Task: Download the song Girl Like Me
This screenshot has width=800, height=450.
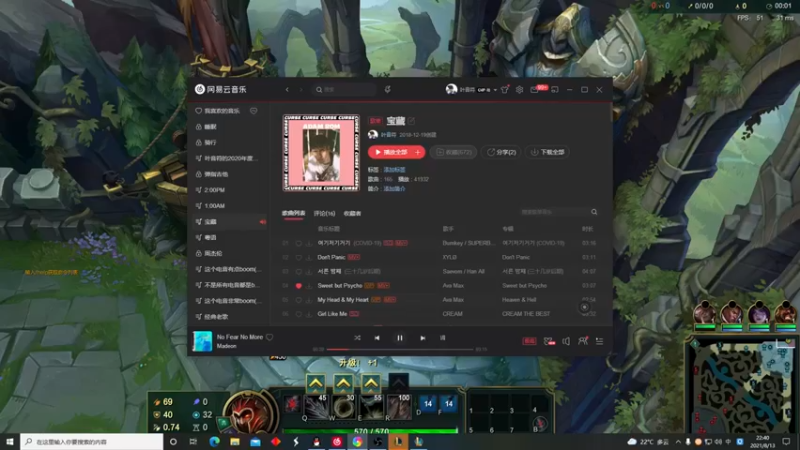Action: (x=309, y=314)
